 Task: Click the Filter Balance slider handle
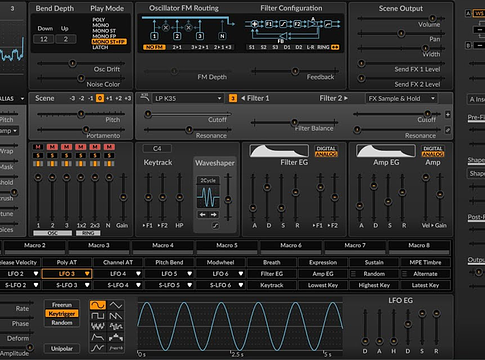point(294,122)
